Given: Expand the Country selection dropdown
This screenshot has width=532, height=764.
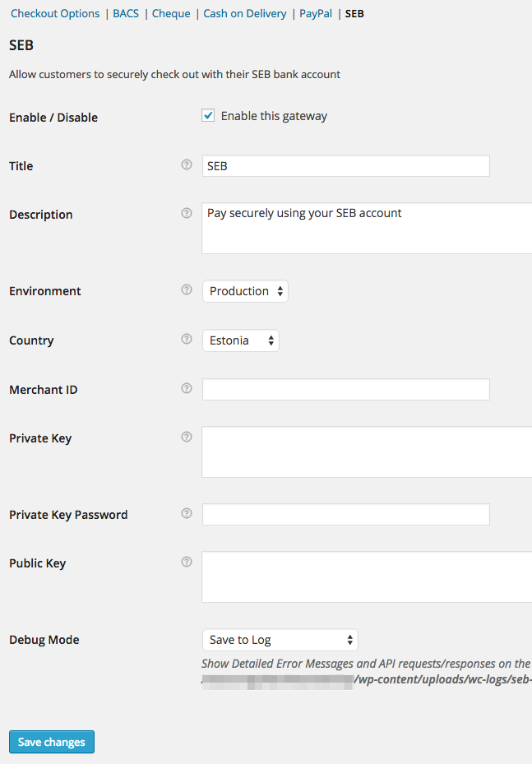Looking at the screenshot, I should [240, 340].
